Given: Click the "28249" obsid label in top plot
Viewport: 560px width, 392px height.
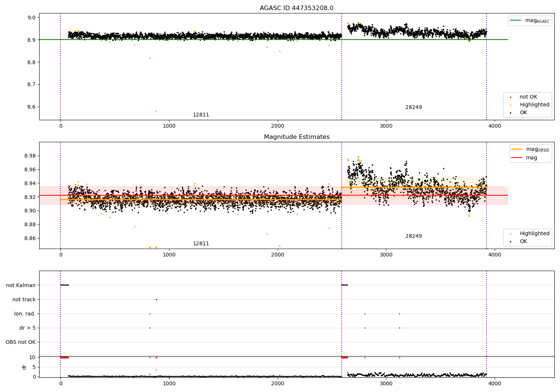Looking at the screenshot, I should pyautogui.click(x=414, y=108).
